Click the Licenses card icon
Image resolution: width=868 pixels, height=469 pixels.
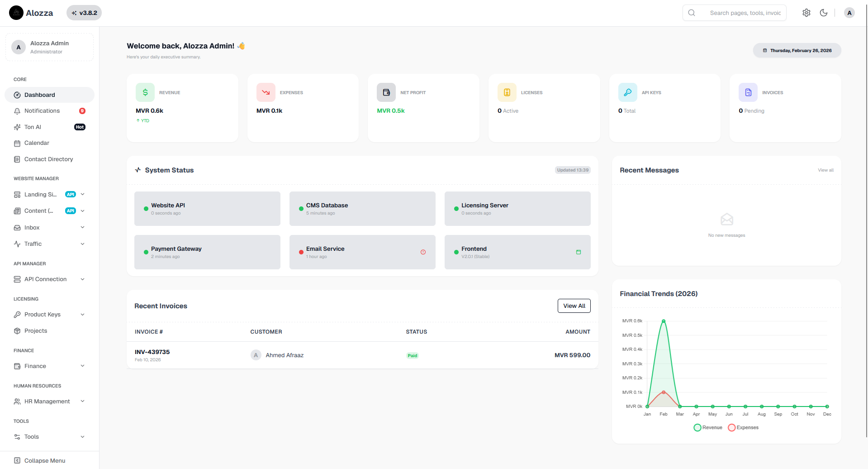click(507, 92)
